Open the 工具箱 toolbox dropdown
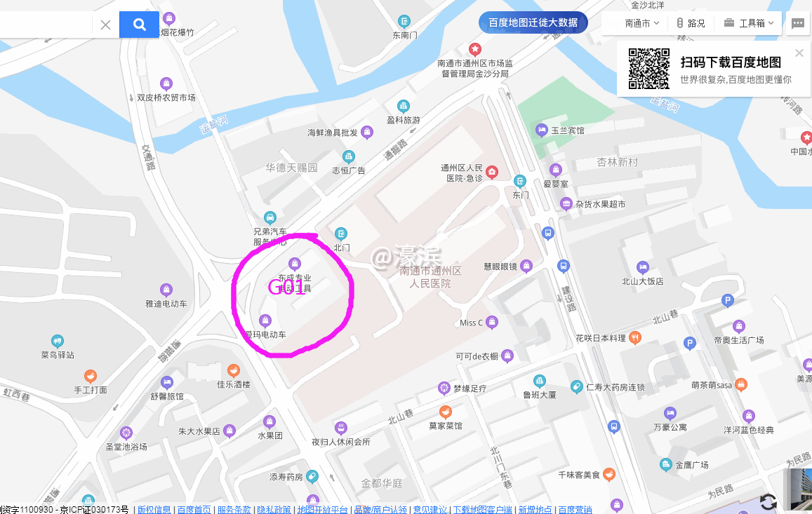 coord(749,23)
